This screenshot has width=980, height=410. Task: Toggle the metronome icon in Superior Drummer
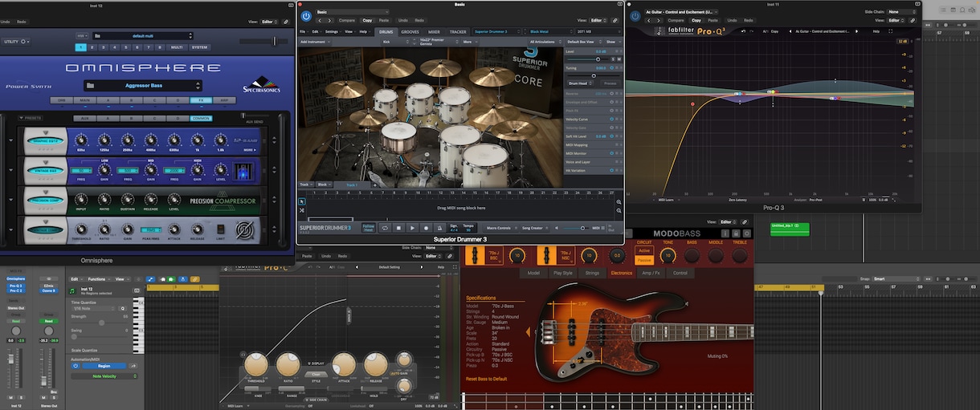439,229
